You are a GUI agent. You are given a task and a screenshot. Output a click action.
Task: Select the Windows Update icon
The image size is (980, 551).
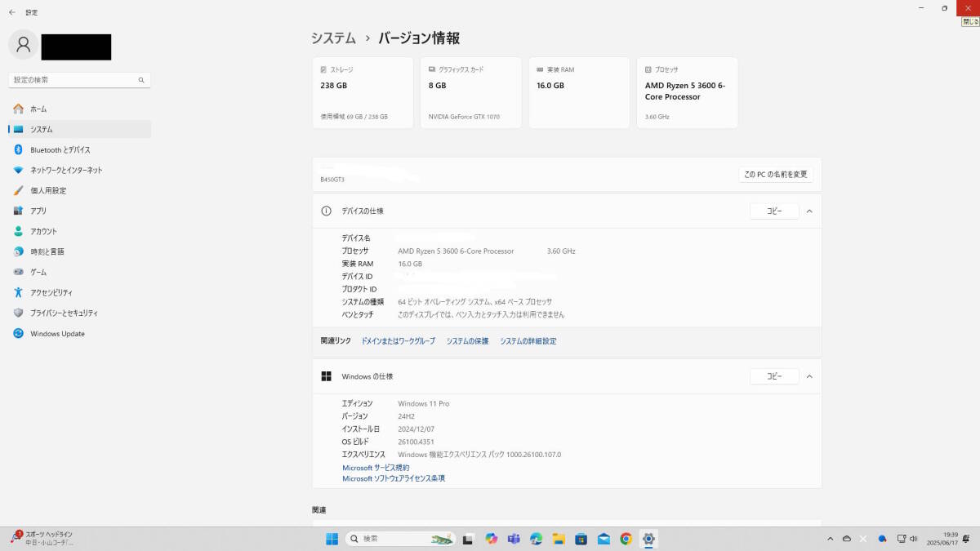[x=18, y=333]
